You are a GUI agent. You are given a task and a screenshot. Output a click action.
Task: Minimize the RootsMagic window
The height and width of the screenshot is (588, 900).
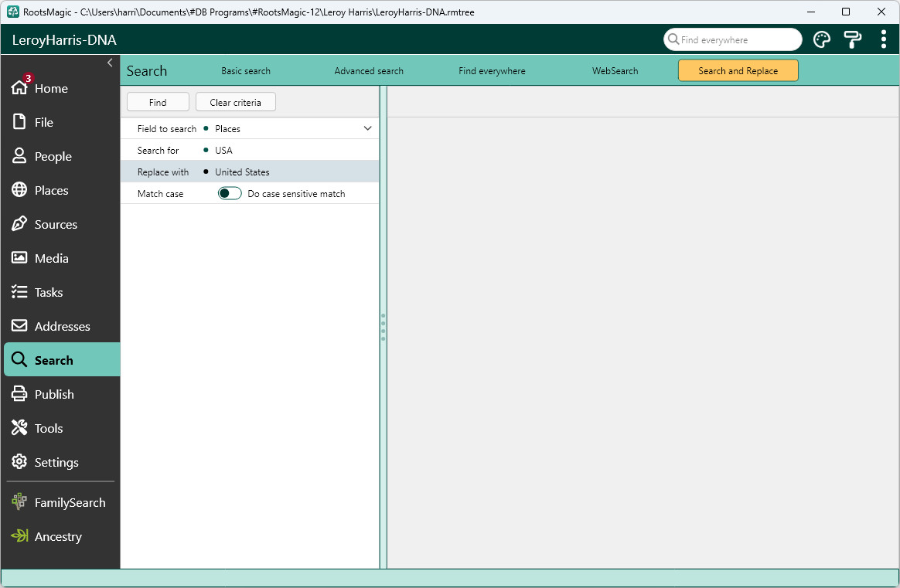pyautogui.click(x=811, y=12)
